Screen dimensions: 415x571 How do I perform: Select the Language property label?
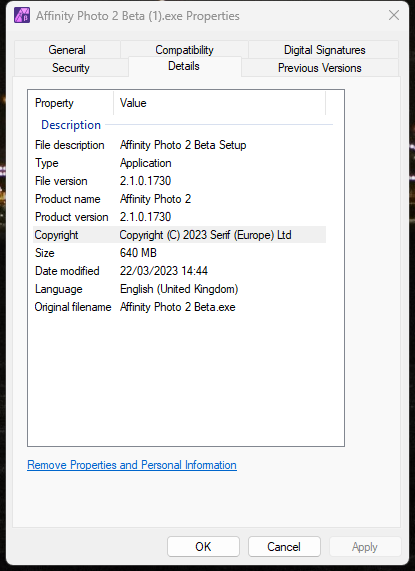click(59, 289)
